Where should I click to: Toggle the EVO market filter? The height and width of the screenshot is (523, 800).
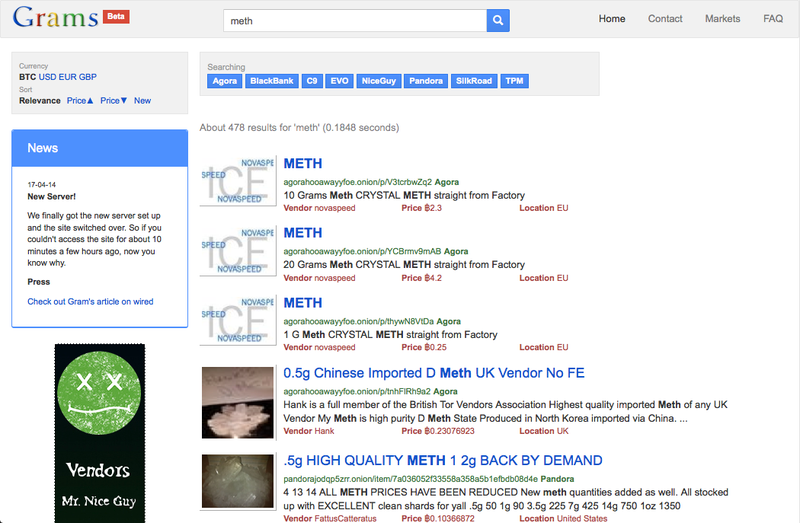339,81
